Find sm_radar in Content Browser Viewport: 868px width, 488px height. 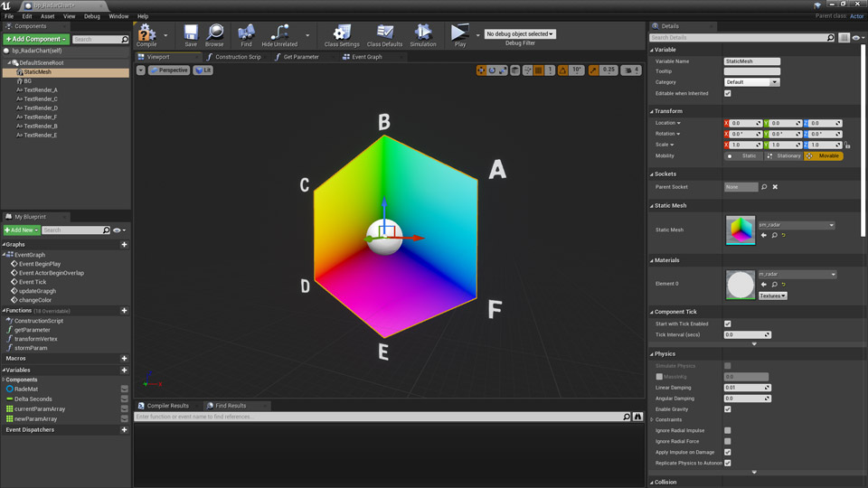[774, 235]
